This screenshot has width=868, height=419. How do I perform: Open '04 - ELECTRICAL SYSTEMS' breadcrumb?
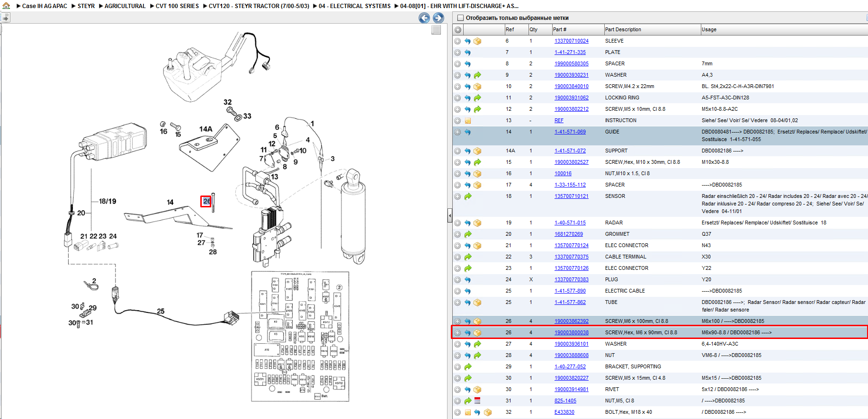point(355,6)
